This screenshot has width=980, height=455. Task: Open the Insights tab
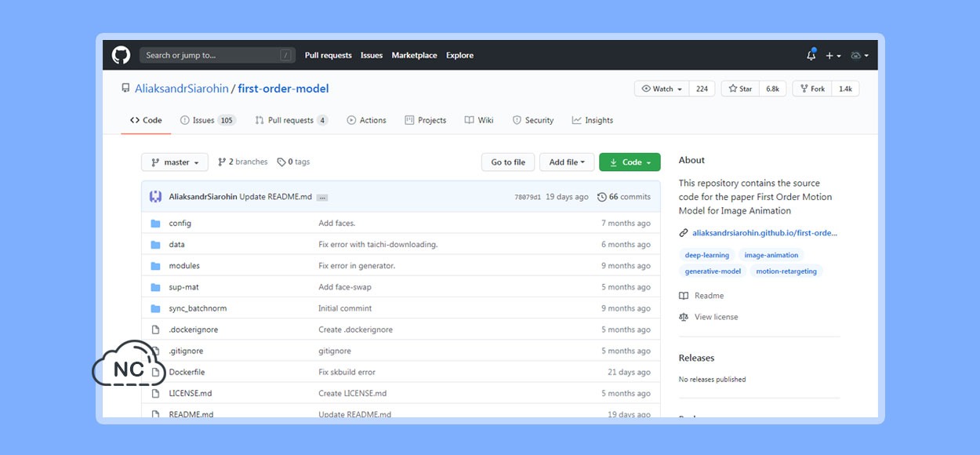593,120
